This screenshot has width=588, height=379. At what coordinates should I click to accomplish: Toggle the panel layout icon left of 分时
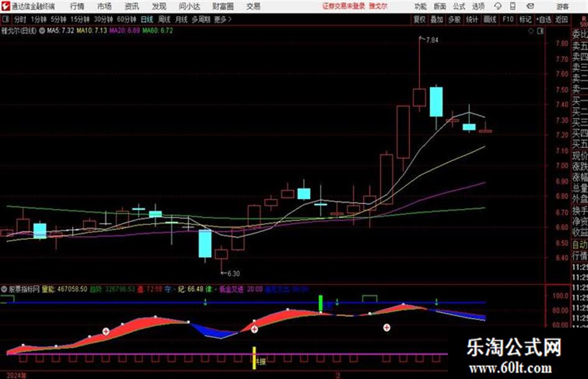pos(5,19)
